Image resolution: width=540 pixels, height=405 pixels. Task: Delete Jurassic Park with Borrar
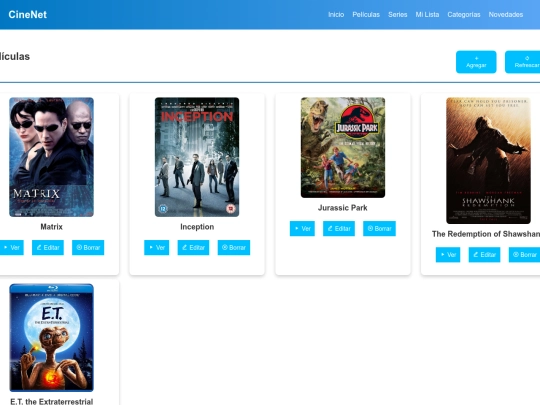click(379, 229)
